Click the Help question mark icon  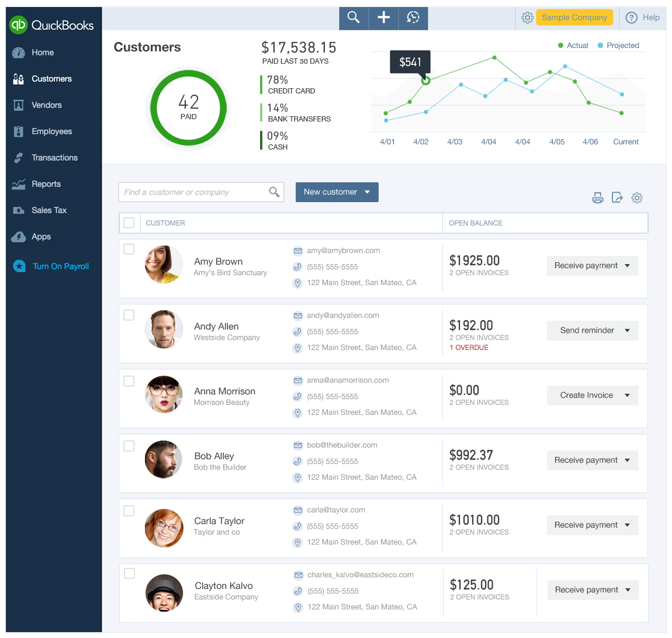pyautogui.click(x=631, y=18)
